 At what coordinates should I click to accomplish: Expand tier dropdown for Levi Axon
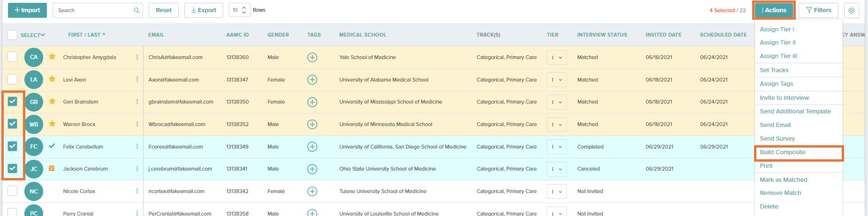[x=557, y=80]
